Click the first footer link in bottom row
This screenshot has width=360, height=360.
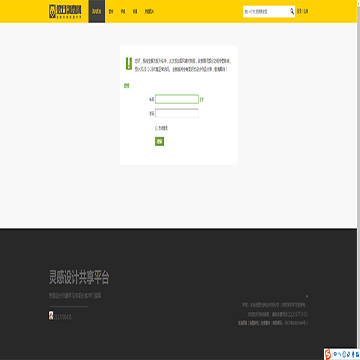(243, 323)
